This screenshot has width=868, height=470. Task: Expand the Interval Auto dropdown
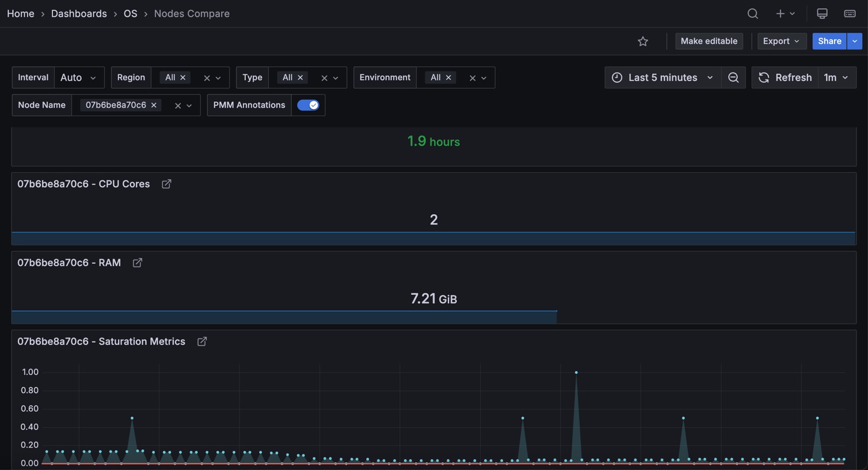79,78
